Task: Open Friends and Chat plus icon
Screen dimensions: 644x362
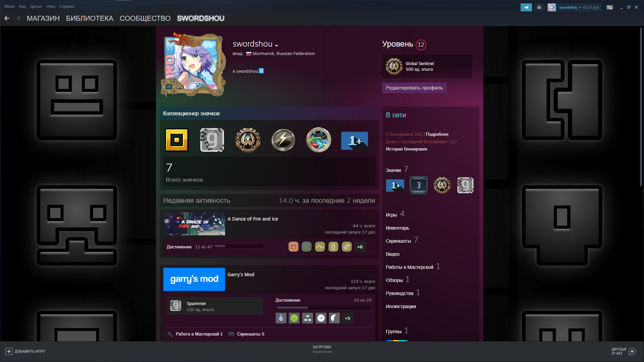Action: 632,351
